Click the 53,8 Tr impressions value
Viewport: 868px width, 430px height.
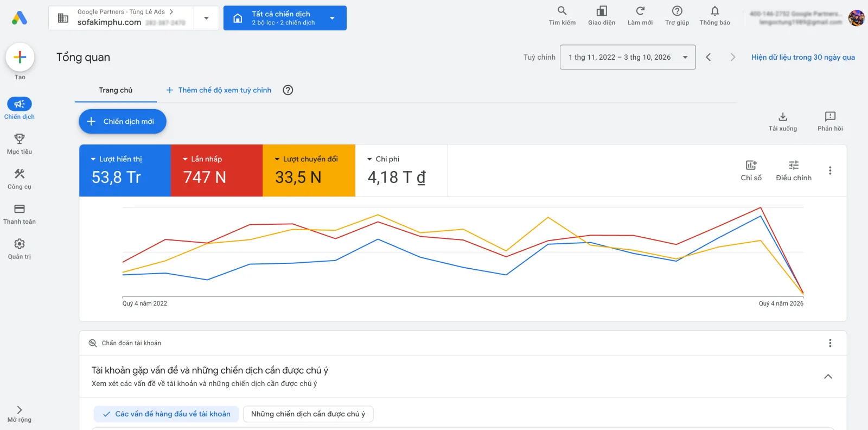tap(116, 178)
